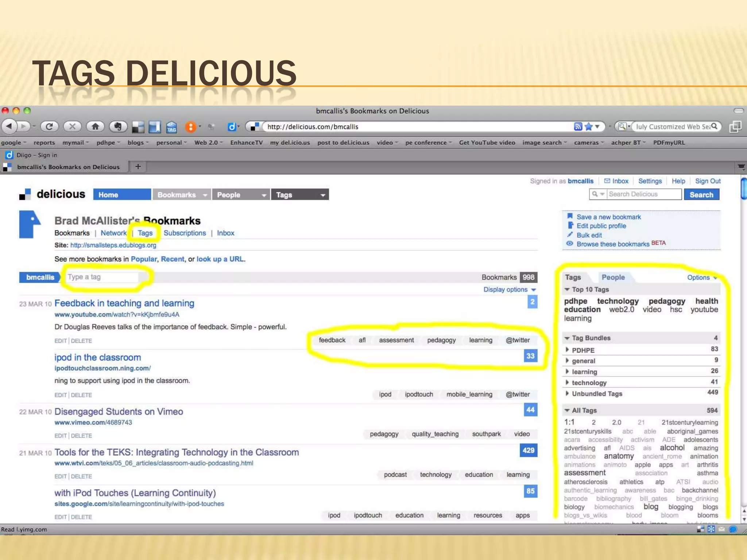
Task: Click the Evernote elephant toolbar icon
Action: [118, 127]
